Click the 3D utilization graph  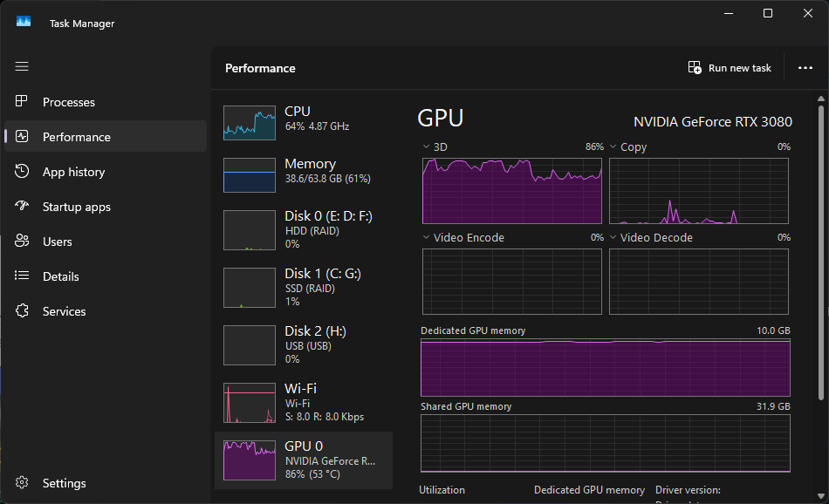511,191
